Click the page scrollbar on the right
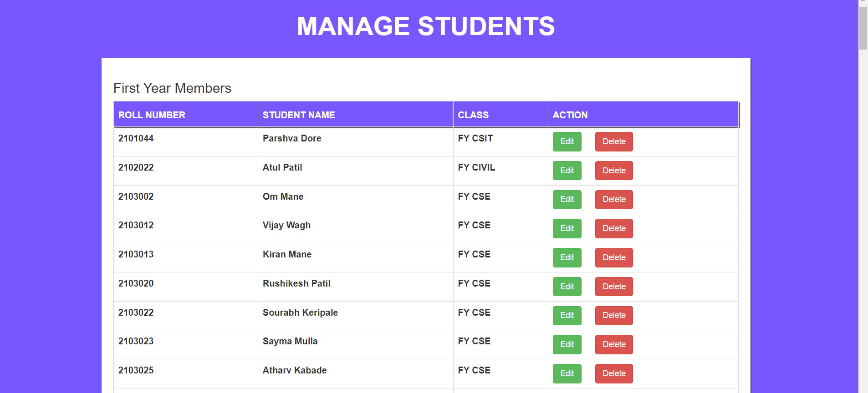Image resolution: width=868 pixels, height=393 pixels. click(863, 27)
